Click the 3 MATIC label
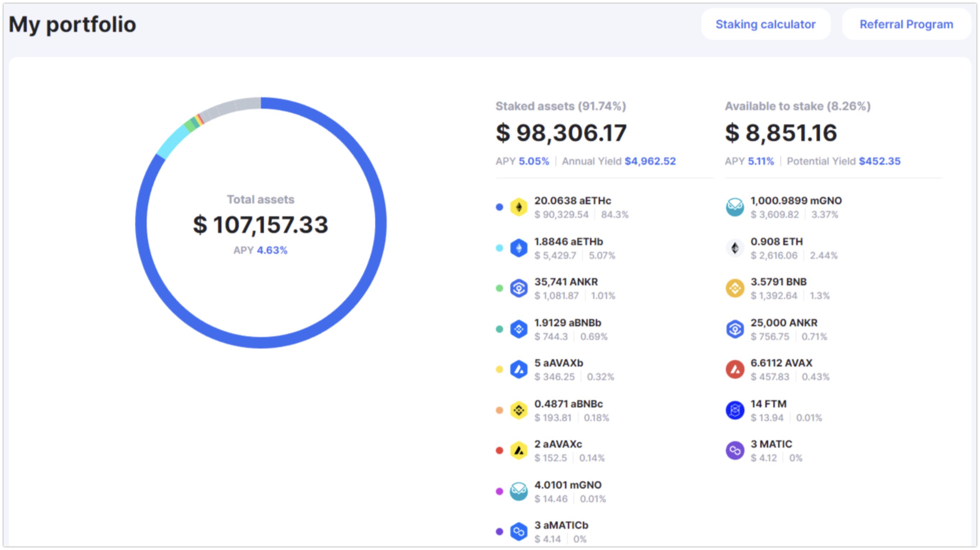This screenshot has width=980, height=550. (771, 444)
